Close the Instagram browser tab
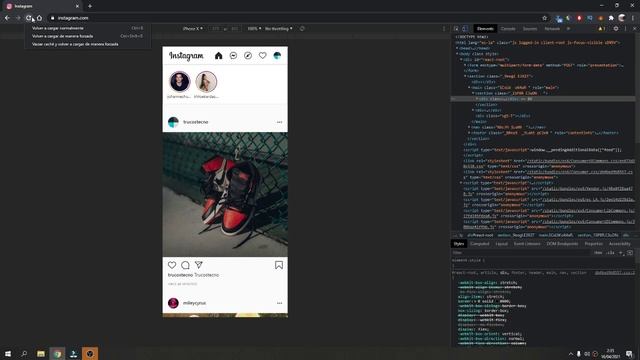 point(77,6)
